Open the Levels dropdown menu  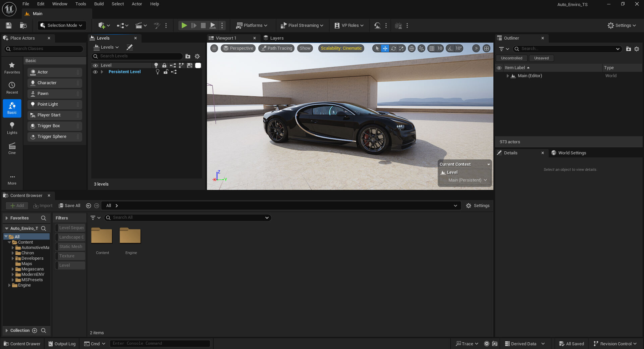coord(106,47)
